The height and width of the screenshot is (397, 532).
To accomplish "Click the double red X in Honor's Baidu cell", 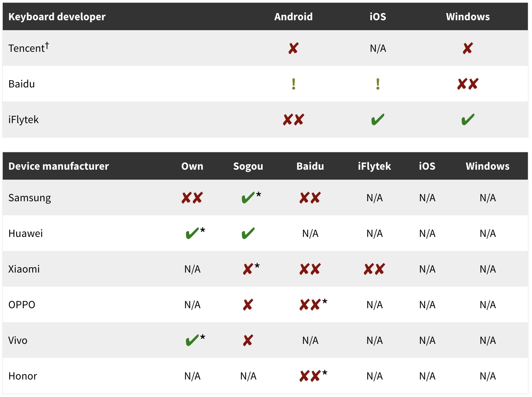I will tap(310, 376).
